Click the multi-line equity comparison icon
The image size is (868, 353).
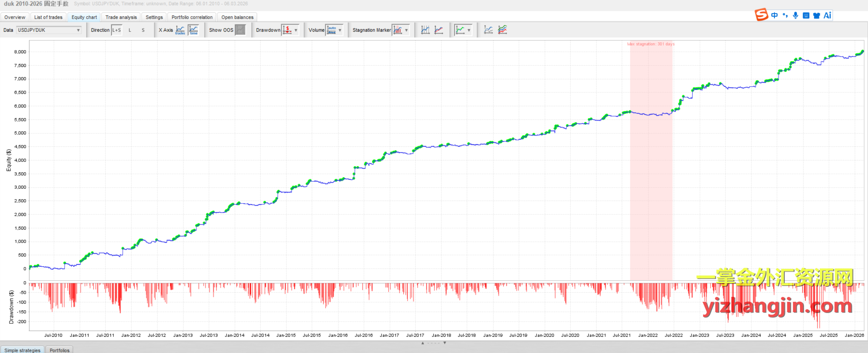(502, 30)
